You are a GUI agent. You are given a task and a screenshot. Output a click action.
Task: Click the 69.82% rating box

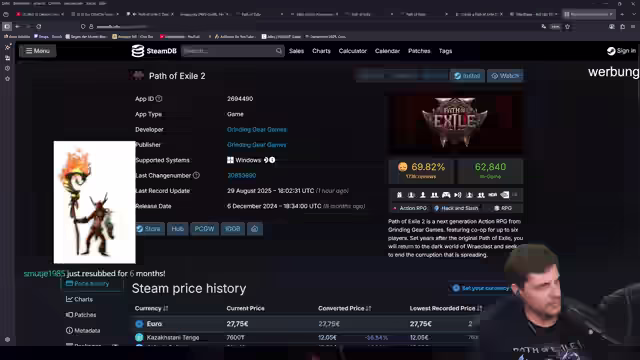[x=421, y=171]
